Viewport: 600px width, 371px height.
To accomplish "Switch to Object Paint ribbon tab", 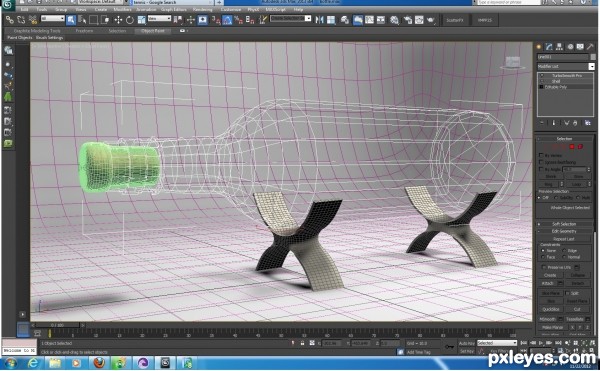I will coord(153,31).
